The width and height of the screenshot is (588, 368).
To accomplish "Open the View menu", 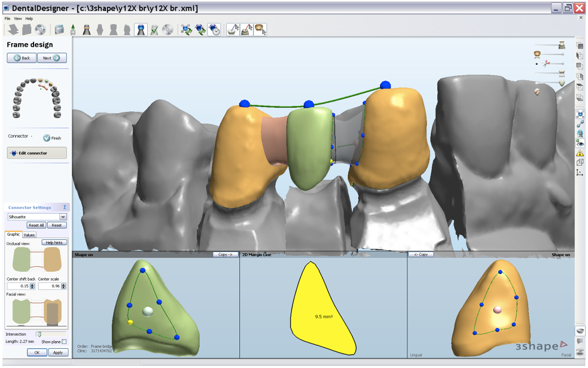I will click(x=18, y=19).
